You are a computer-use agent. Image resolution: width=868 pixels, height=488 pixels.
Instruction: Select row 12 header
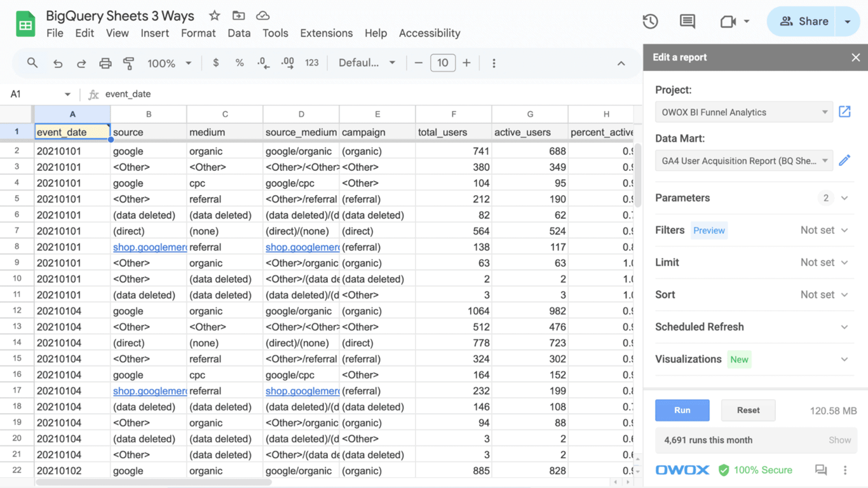pyautogui.click(x=17, y=311)
